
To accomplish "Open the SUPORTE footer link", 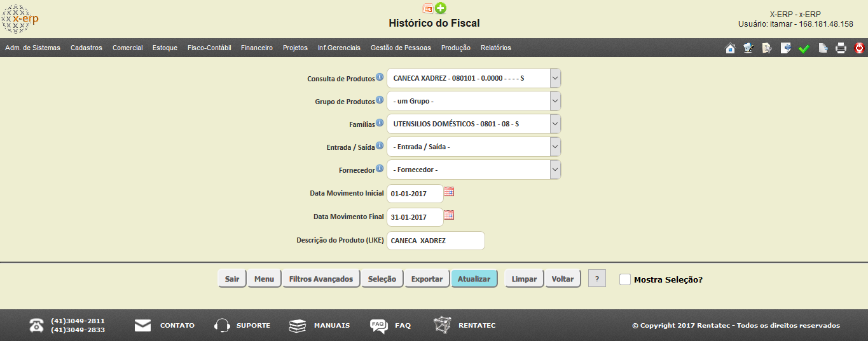I will [x=253, y=326].
